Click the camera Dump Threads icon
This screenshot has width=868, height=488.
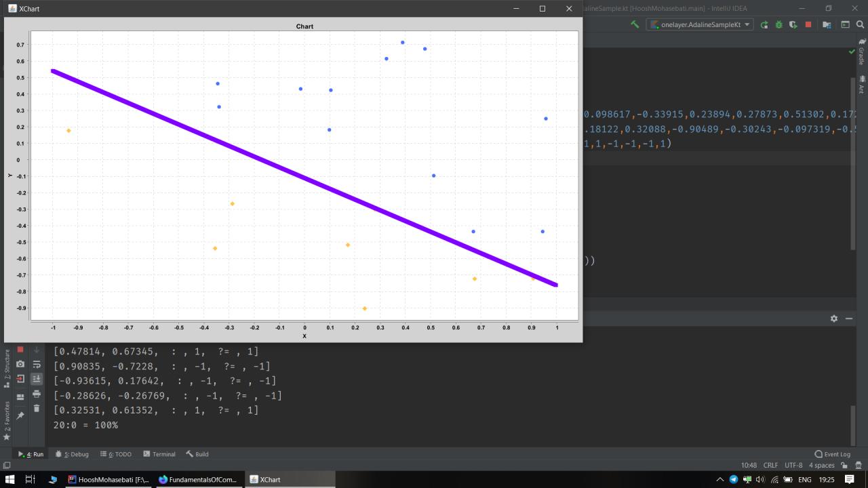click(x=20, y=365)
